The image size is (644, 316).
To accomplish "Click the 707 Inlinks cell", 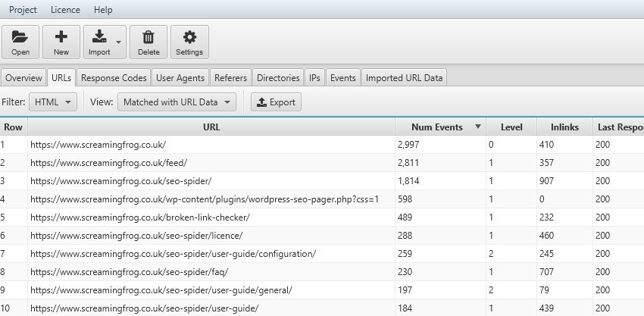I will pos(564,271).
